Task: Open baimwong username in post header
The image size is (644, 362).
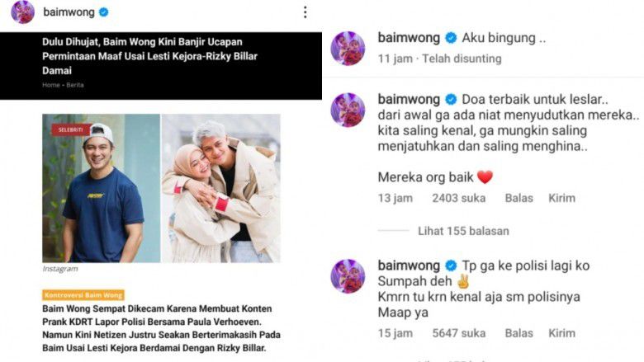Action: (69, 12)
